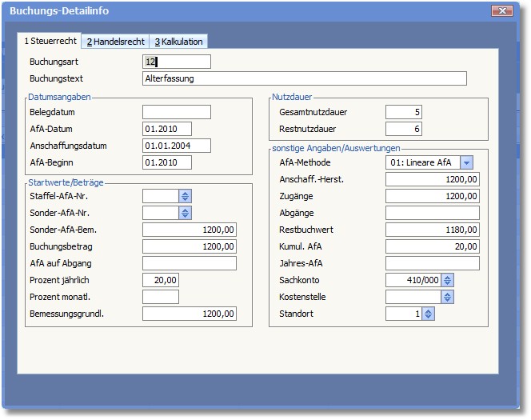Focus the Buchungstext field with Alterfassung

(x=304, y=78)
